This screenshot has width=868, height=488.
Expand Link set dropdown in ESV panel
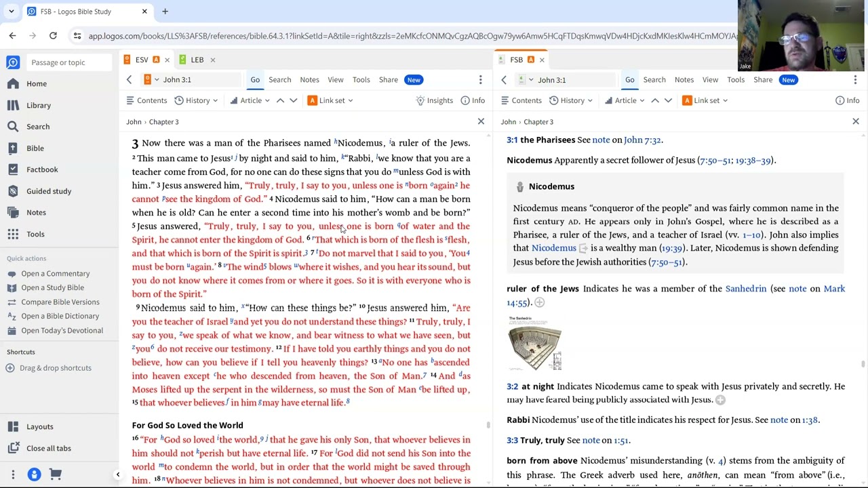[330, 100]
